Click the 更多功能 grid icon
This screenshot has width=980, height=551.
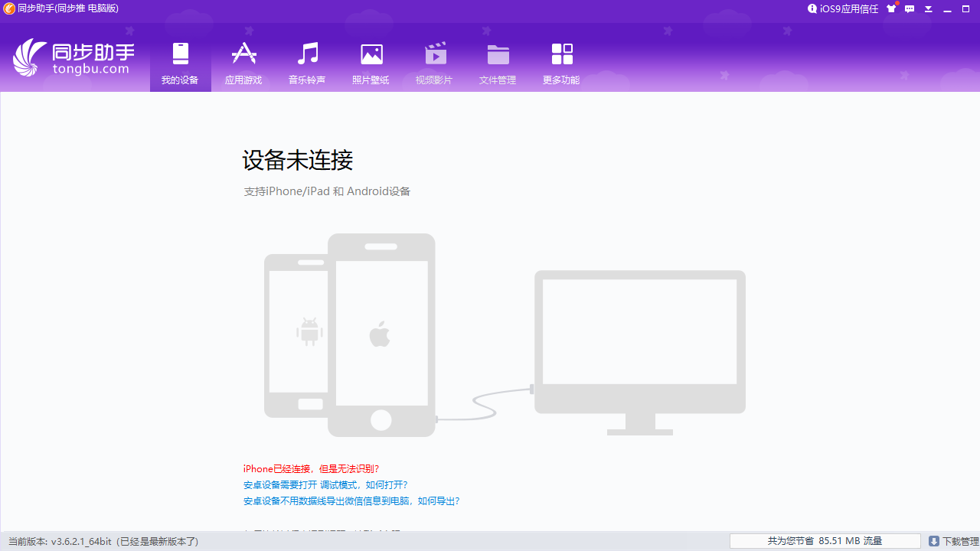pyautogui.click(x=561, y=54)
